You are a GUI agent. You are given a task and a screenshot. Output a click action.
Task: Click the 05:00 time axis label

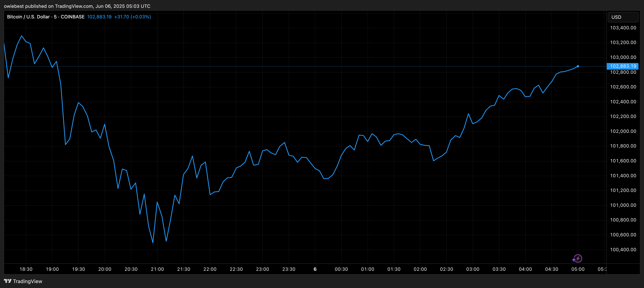[x=578, y=269]
